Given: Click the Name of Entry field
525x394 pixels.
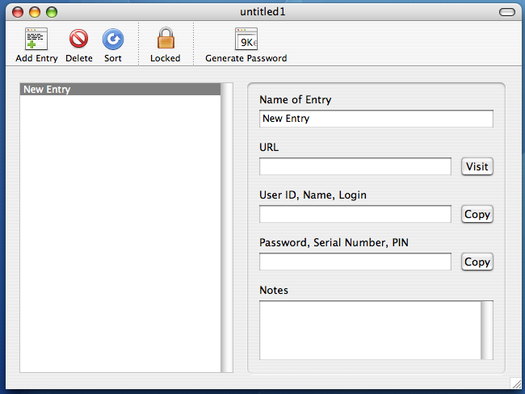Looking at the screenshot, I should pos(376,119).
